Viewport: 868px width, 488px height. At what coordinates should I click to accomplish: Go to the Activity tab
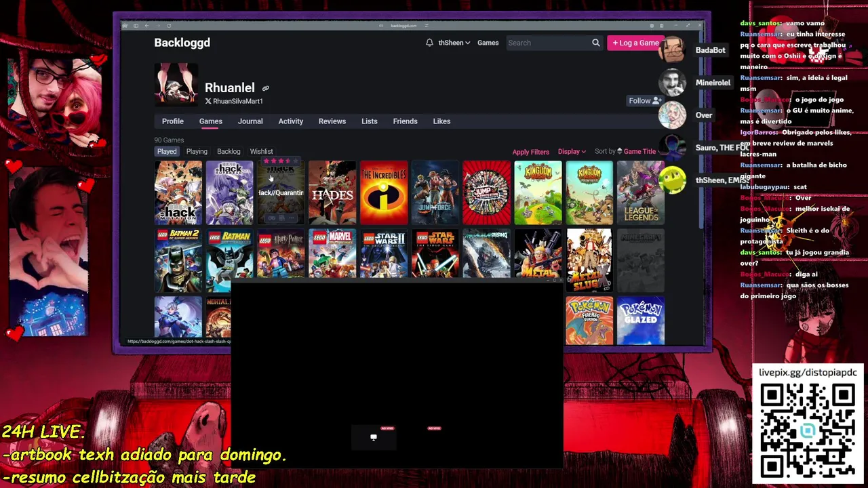[x=291, y=121]
